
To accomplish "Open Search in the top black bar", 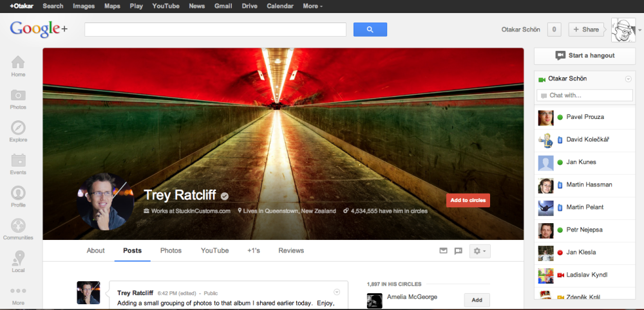I will pyautogui.click(x=53, y=6).
